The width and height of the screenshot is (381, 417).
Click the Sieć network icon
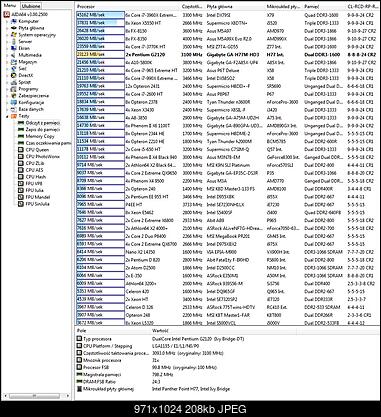click(x=14, y=69)
